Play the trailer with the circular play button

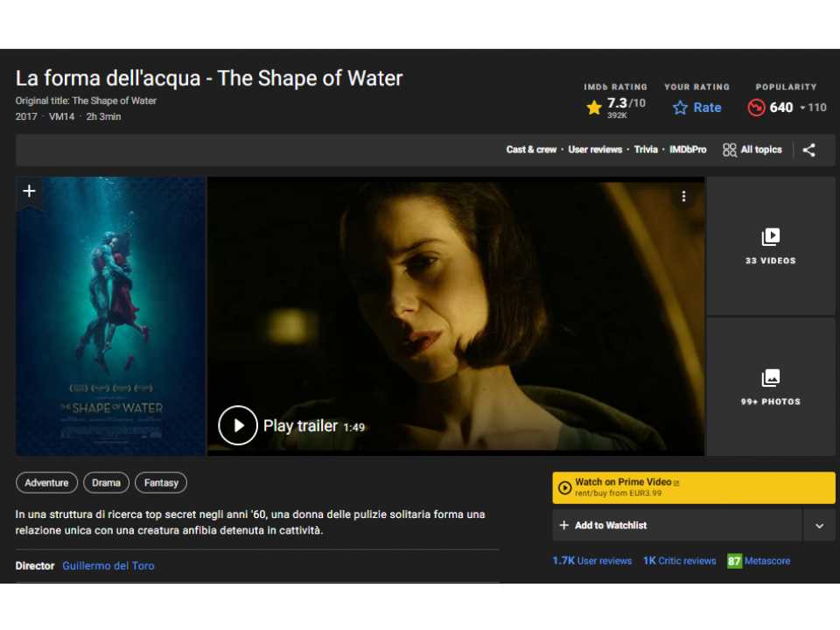238,425
